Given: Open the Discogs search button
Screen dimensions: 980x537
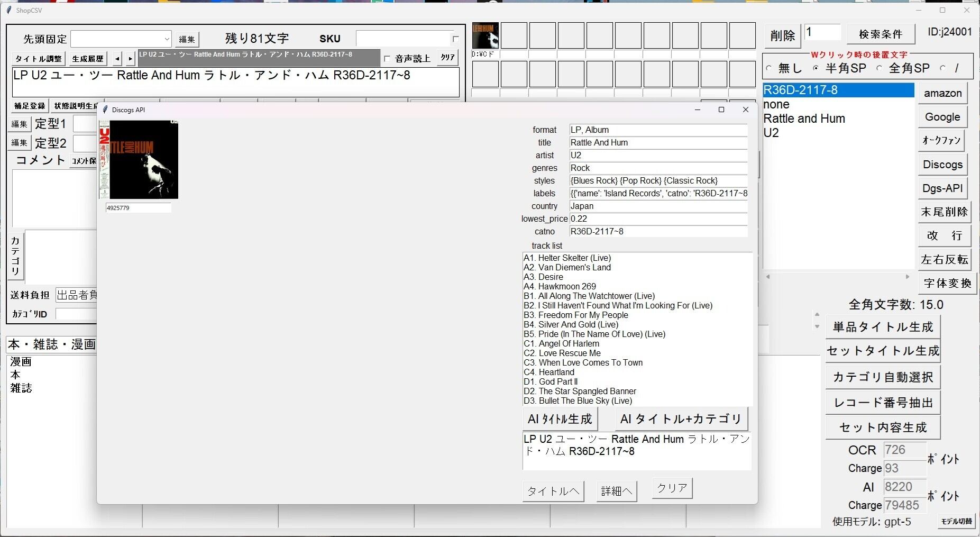Looking at the screenshot, I should pyautogui.click(x=942, y=165).
